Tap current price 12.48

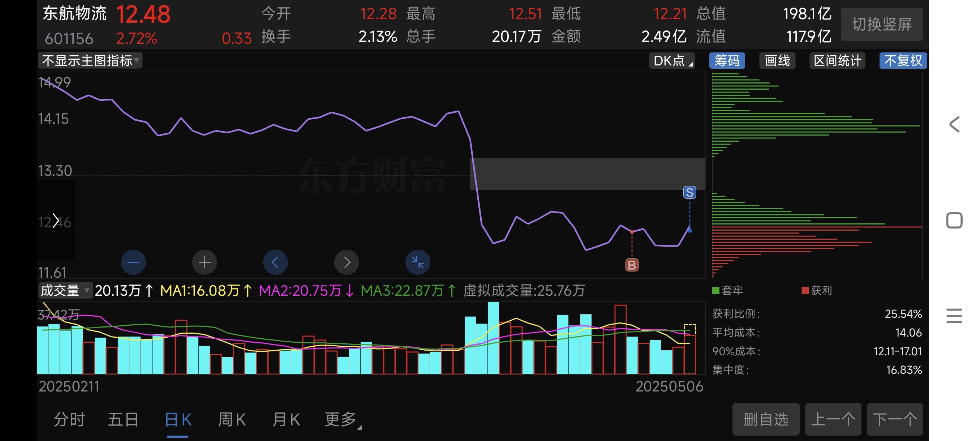(143, 14)
